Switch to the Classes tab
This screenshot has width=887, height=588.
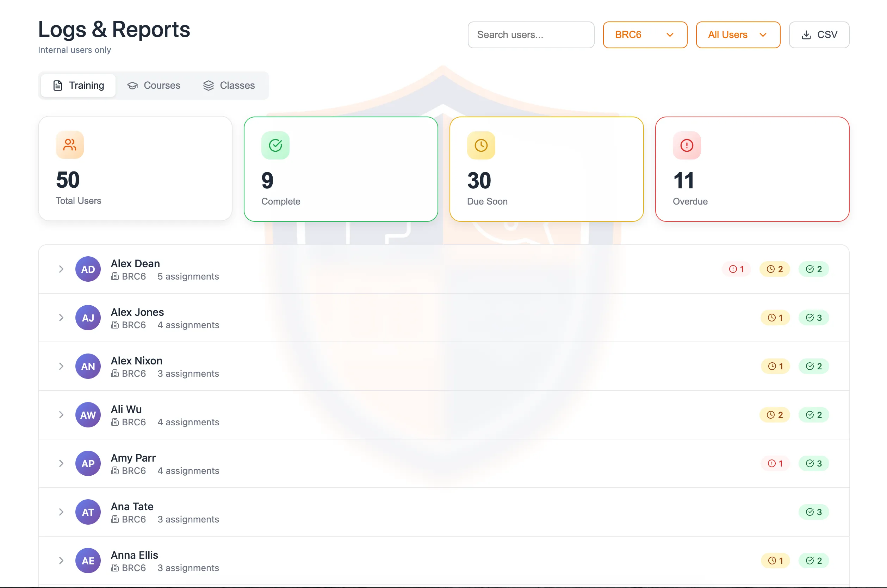(x=229, y=86)
